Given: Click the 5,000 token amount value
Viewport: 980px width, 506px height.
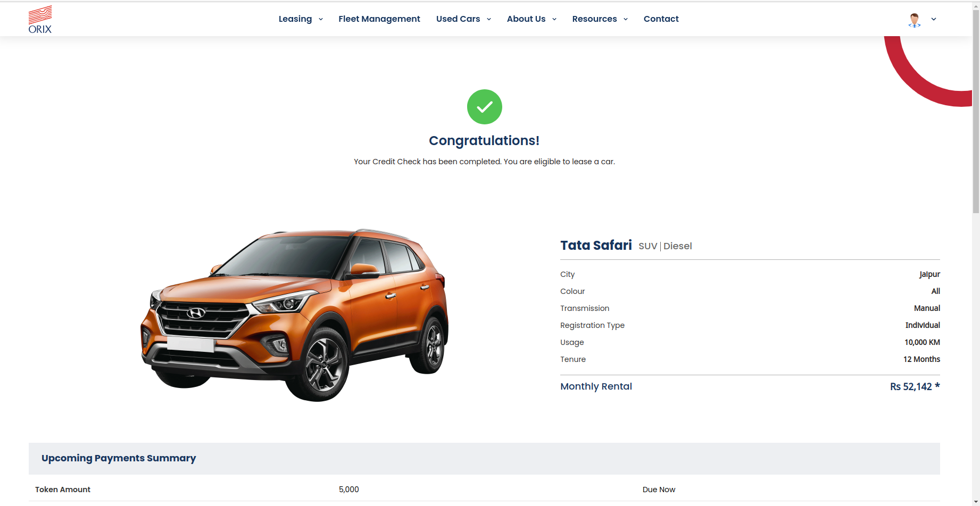Looking at the screenshot, I should tap(349, 490).
